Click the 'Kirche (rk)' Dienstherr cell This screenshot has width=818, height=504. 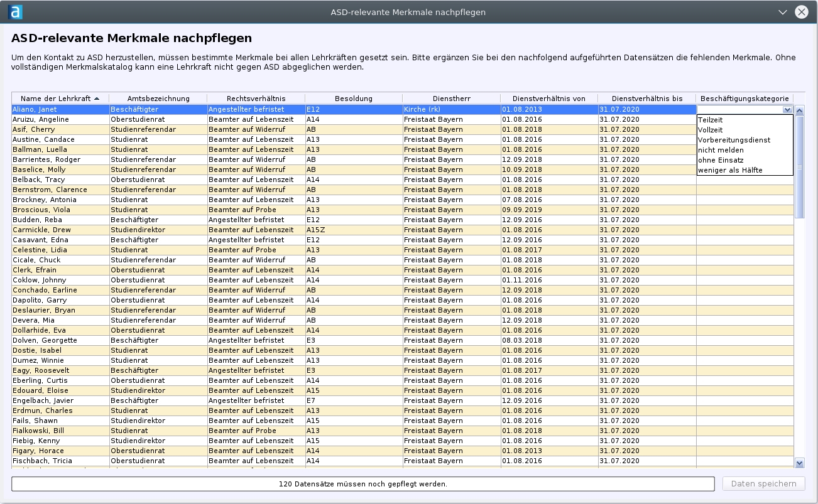[452, 109]
